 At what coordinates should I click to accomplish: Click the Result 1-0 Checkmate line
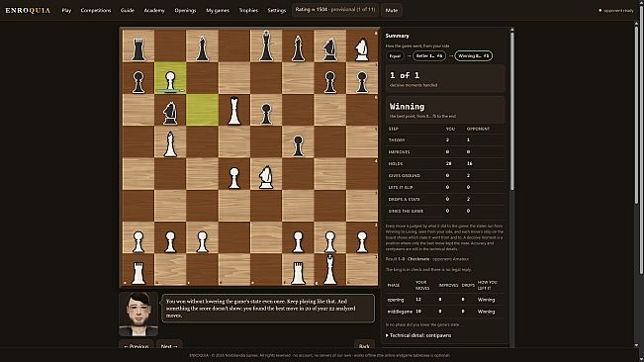tap(427, 259)
